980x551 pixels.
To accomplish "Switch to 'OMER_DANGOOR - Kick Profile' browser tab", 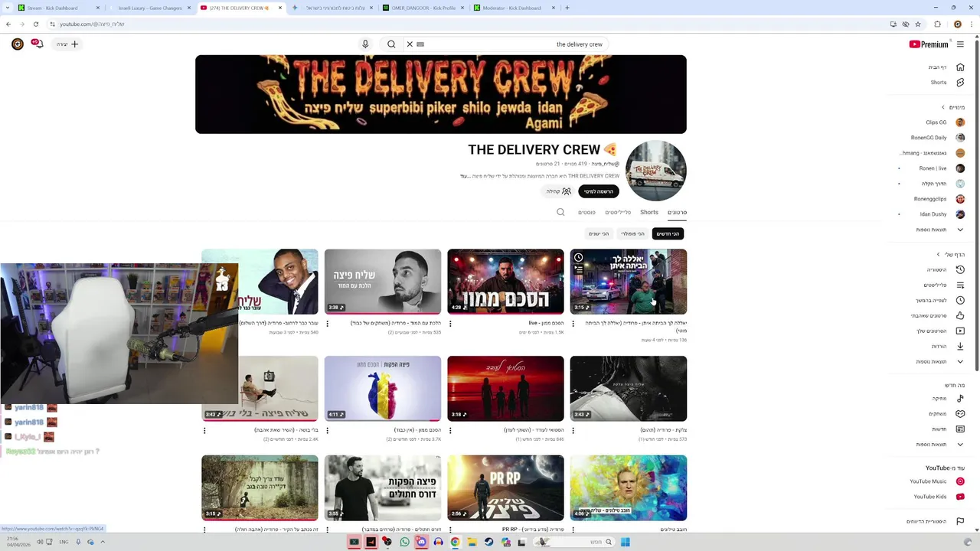I will (423, 8).
